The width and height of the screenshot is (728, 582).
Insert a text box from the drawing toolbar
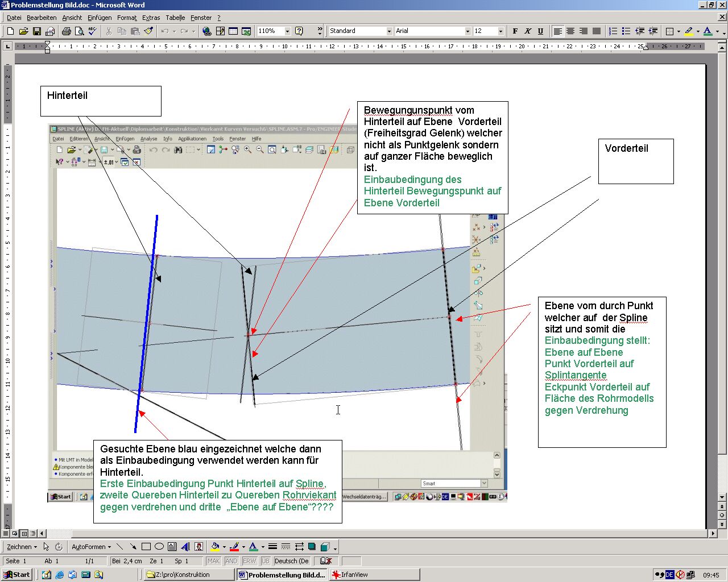click(172, 547)
